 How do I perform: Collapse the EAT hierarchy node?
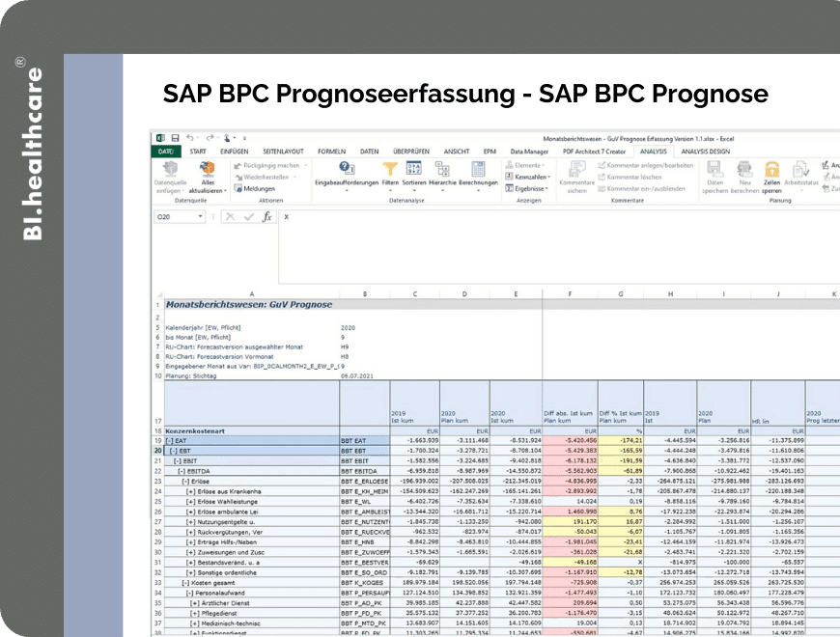click(169, 440)
